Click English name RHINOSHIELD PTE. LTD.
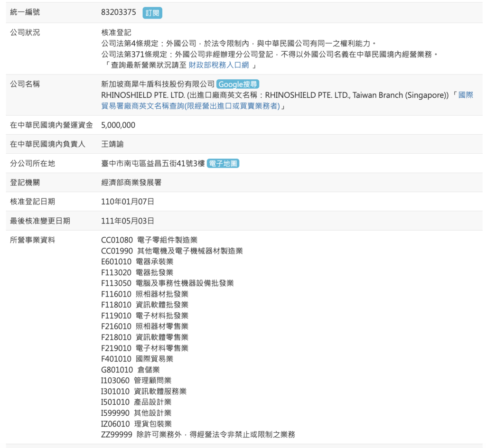 pos(143,95)
